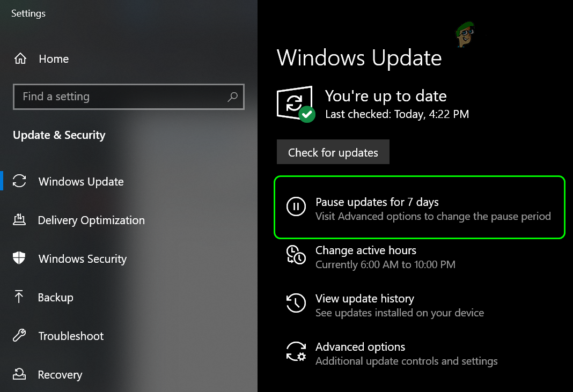Click the Check for updates button
Image resolution: width=573 pixels, height=392 pixels.
click(x=333, y=152)
